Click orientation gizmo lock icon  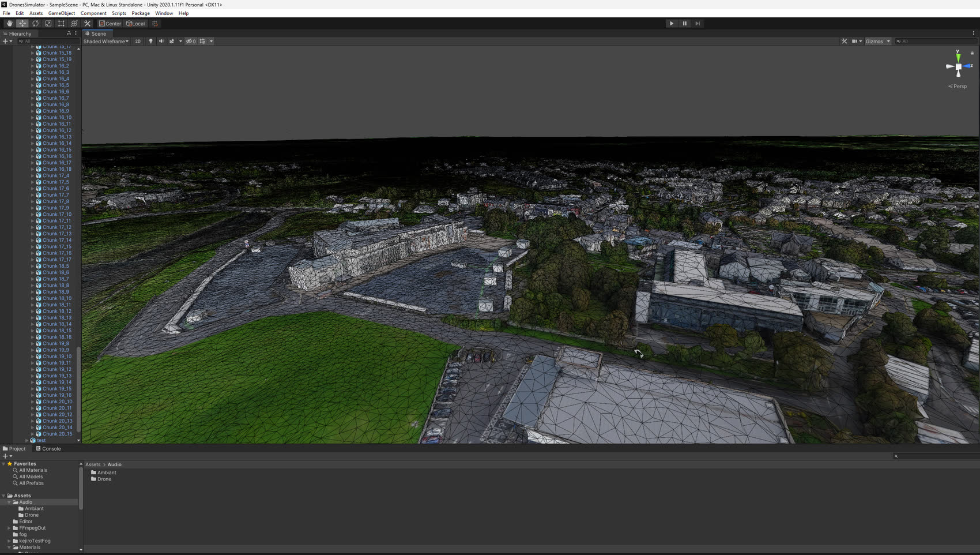pyautogui.click(x=972, y=53)
